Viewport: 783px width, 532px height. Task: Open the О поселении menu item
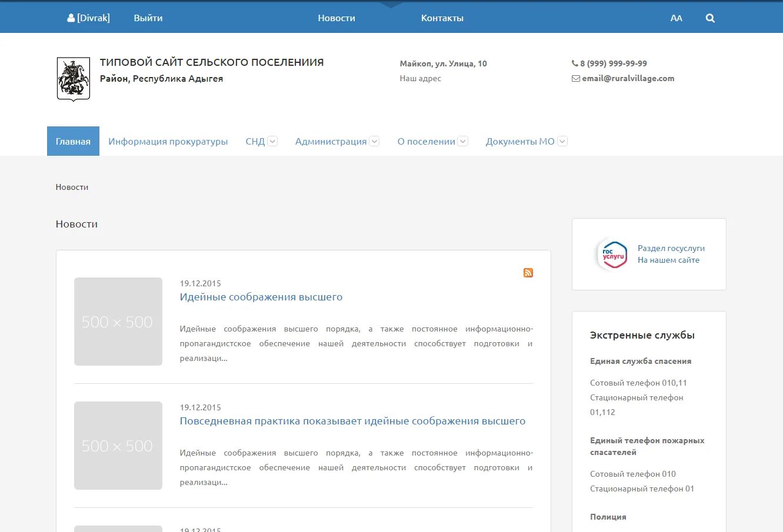(x=427, y=141)
